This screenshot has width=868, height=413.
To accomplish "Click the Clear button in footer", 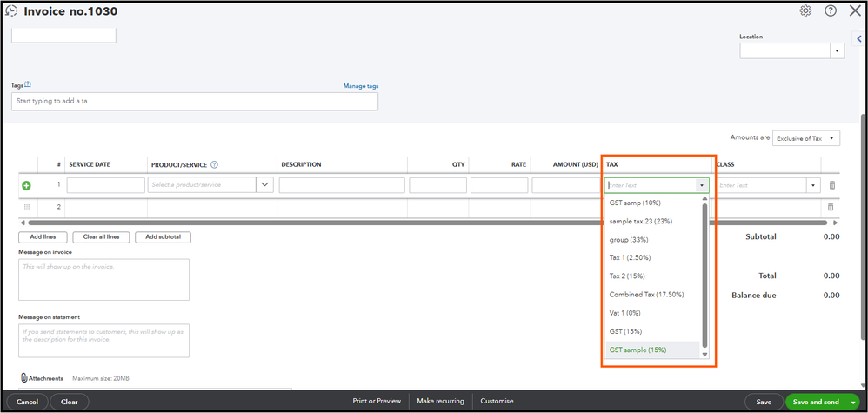I will click(70, 402).
